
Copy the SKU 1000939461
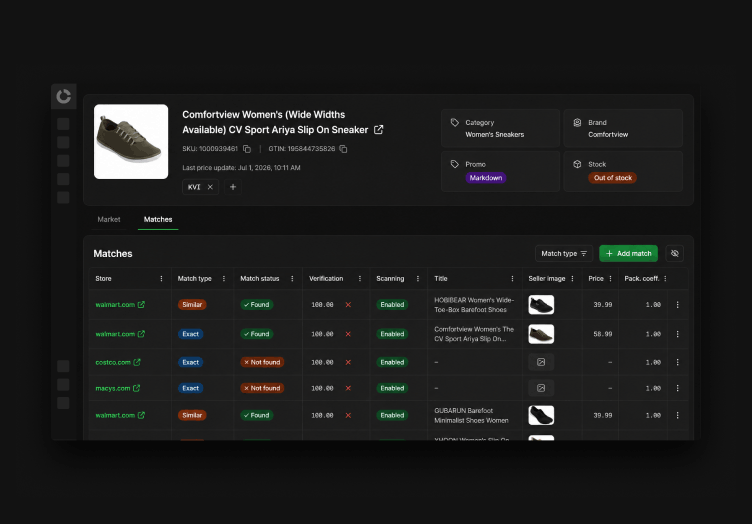pos(247,149)
